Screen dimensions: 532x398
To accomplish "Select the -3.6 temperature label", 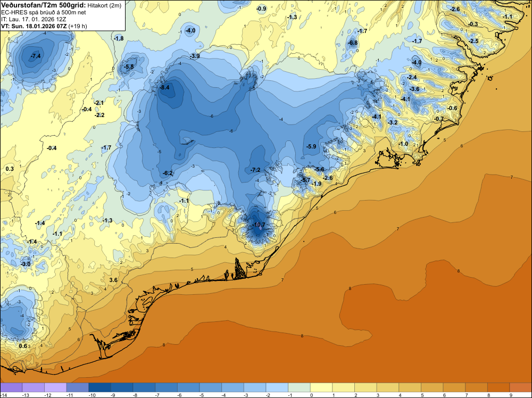I will point(414,89).
